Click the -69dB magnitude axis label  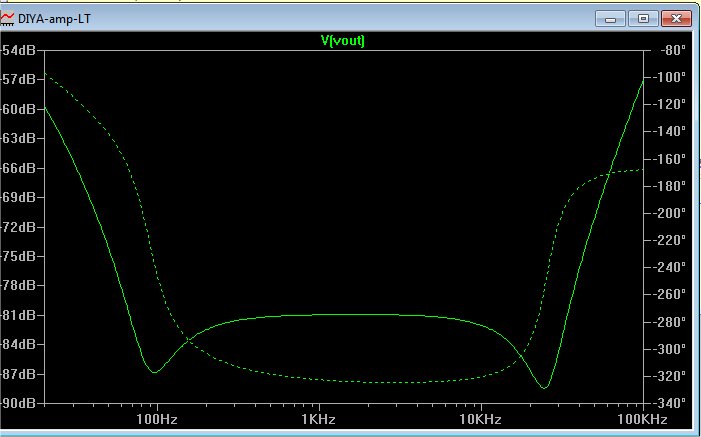tap(18, 197)
